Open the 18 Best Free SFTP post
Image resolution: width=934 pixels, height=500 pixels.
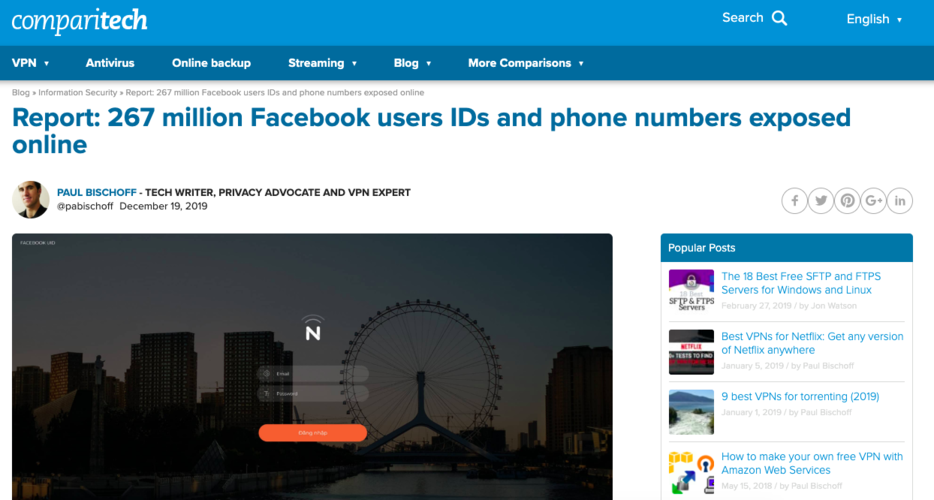[801, 283]
